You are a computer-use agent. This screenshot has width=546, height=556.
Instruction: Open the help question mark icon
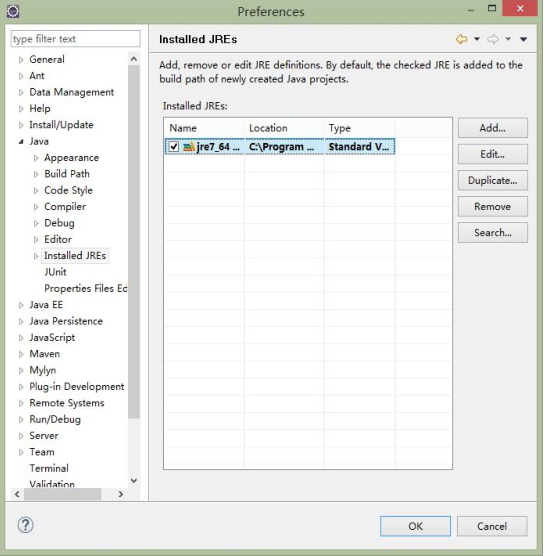click(x=26, y=525)
